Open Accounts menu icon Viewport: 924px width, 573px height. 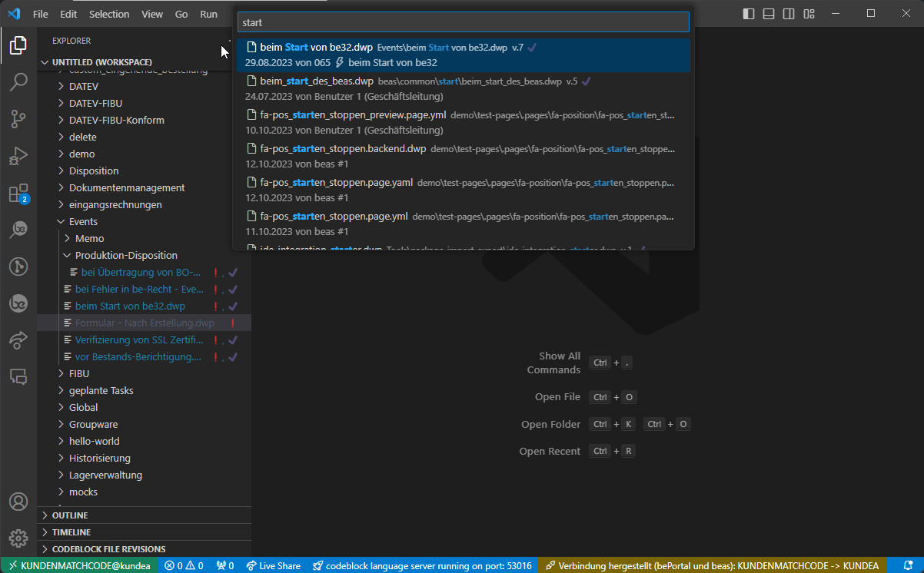[x=18, y=502]
